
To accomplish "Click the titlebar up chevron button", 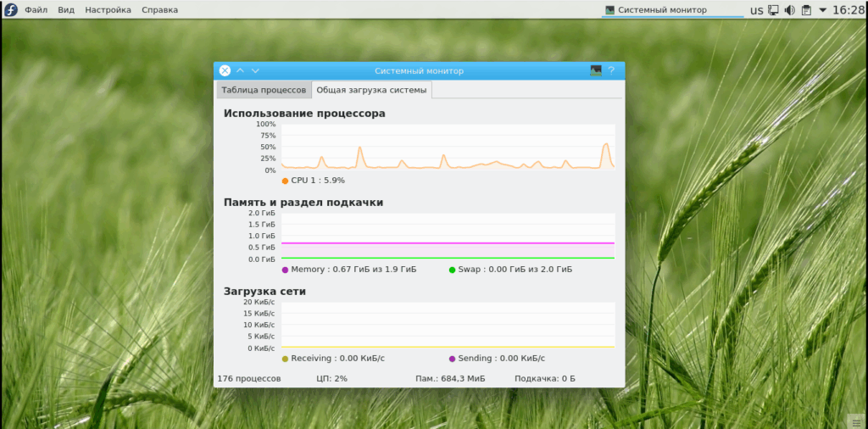I will (x=240, y=71).
